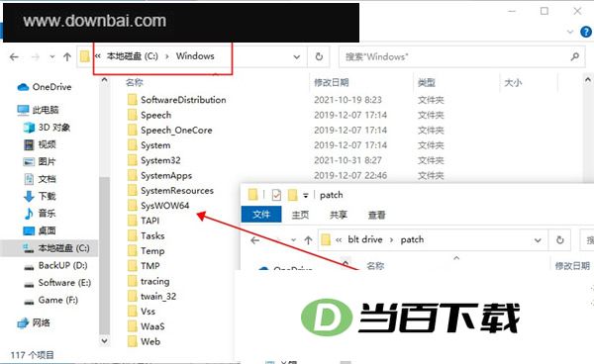This screenshot has width=594, height=364.
Task: Open the 文件 tab in patch window
Action: (261, 215)
